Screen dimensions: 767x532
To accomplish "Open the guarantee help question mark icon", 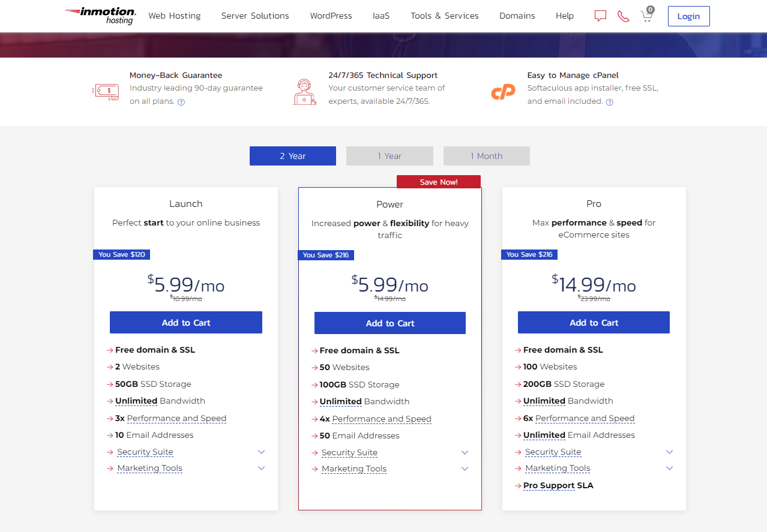I will click(x=181, y=102).
